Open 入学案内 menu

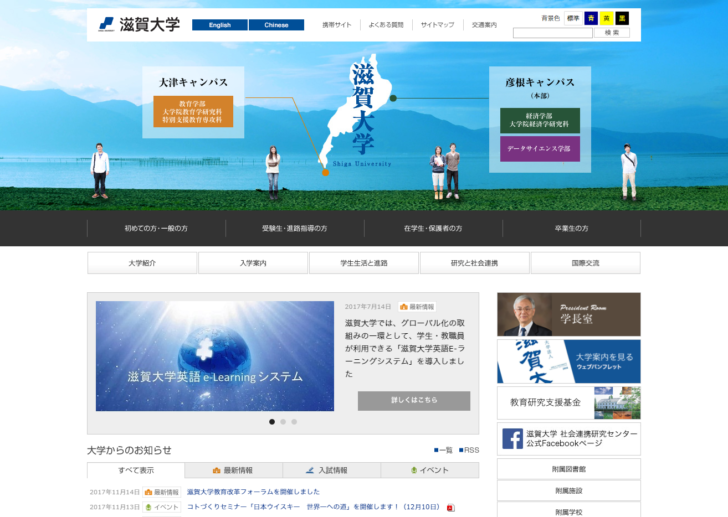pyautogui.click(x=253, y=263)
